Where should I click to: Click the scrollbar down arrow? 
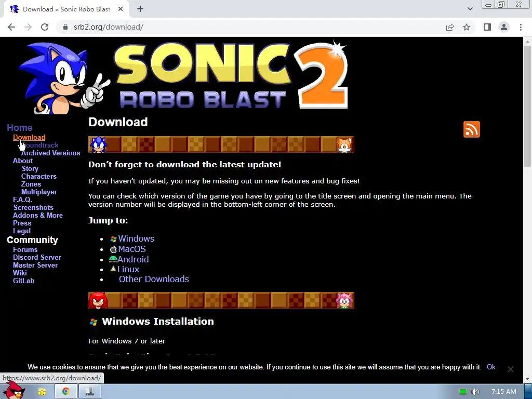tap(528, 379)
